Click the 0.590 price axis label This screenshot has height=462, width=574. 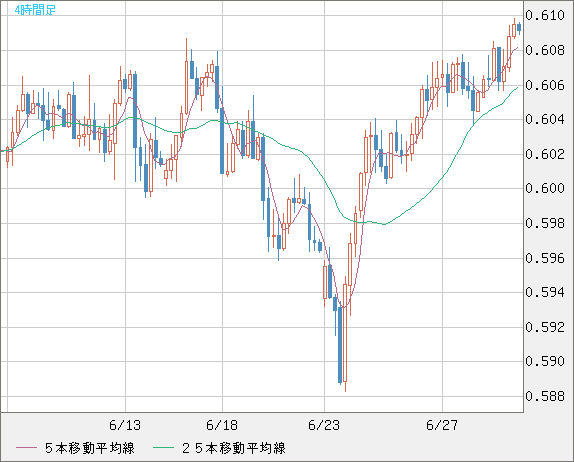(x=545, y=361)
